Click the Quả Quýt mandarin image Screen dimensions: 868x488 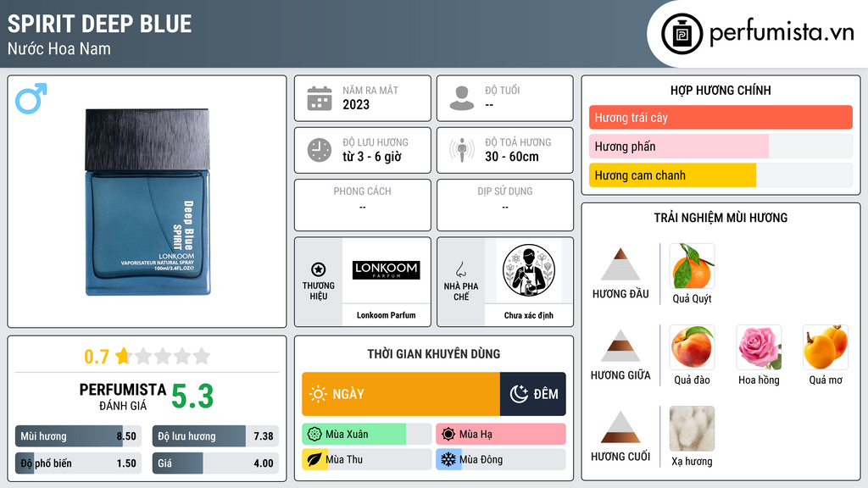click(692, 266)
